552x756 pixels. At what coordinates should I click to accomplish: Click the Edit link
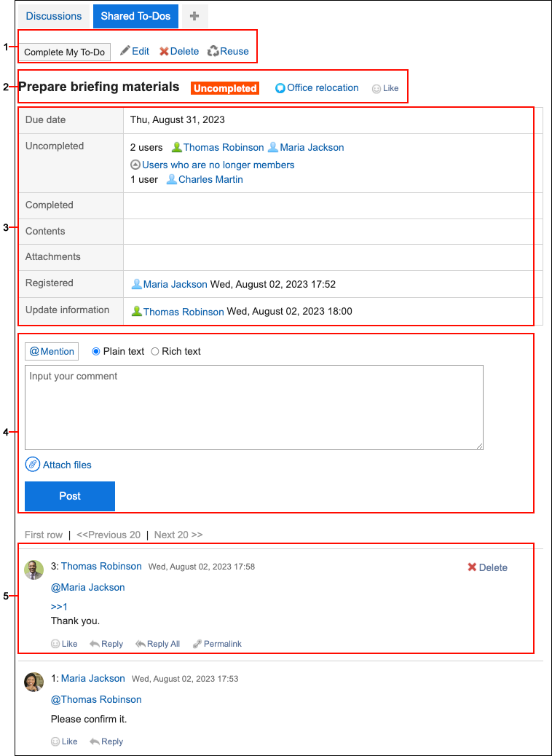point(141,51)
